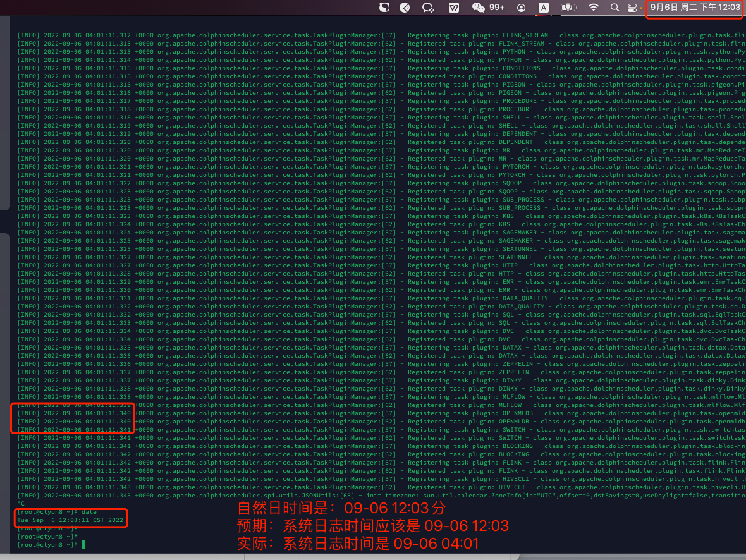This screenshot has width=746, height=560.
Task: Click the 'Registered task plugin: SUB_PROCESS' log line
Action: coord(382,208)
